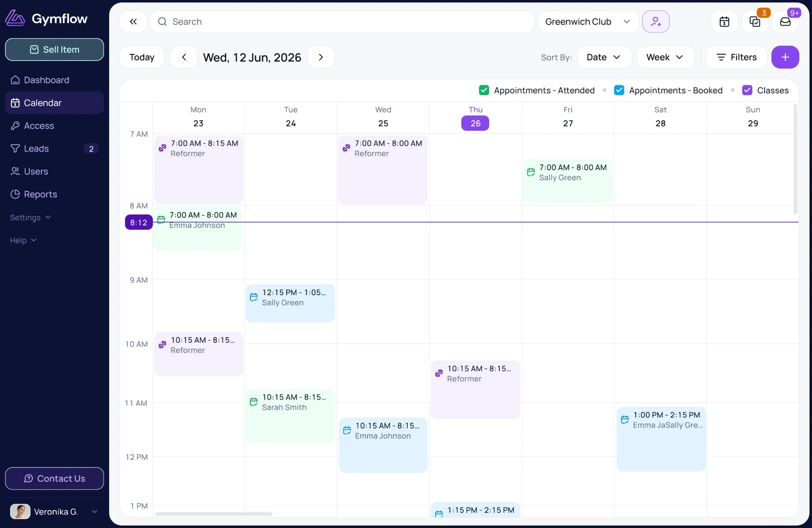Image resolution: width=812 pixels, height=528 pixels.
Task: Click the Gymflow logo
Action: pyautogui.click(x=46, y=18)
